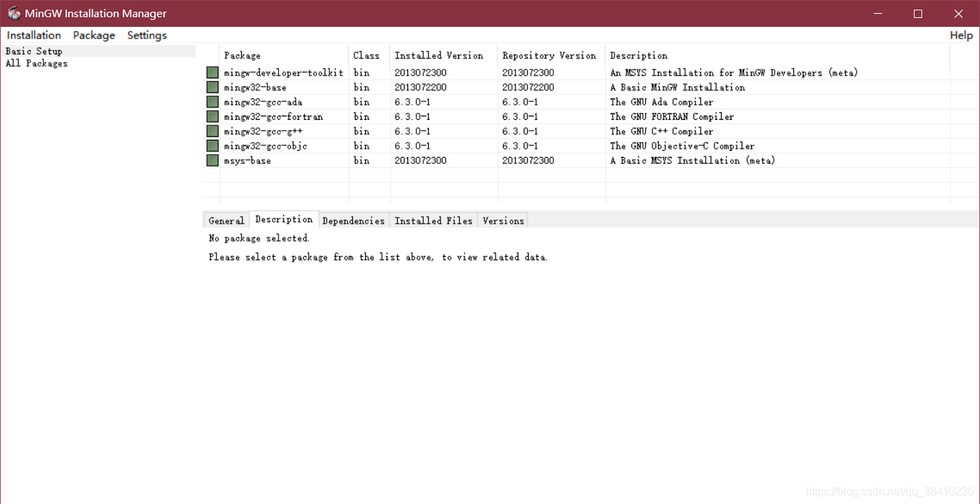Toggle checkbox for mingw32-gcc-g++ package

tap(212, 131)
